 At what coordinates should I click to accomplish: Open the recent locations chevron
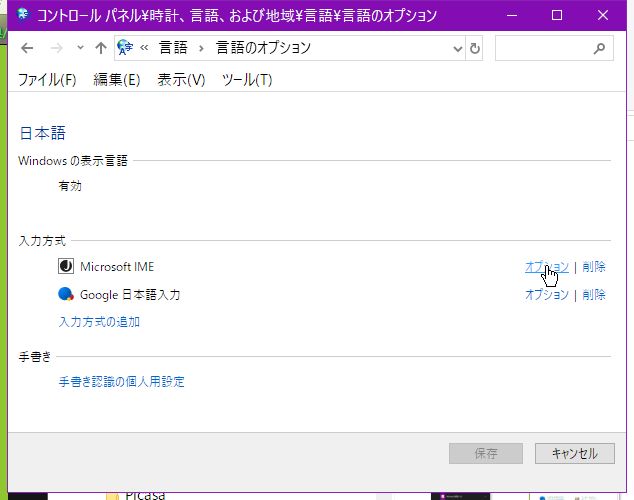pyautogui.click(x=80, y=48)
